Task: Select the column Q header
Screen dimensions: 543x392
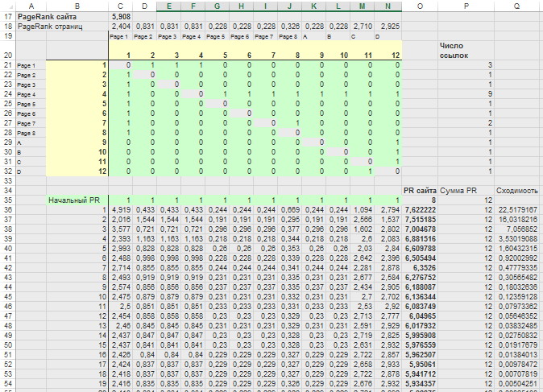Action: click(516, 5)
